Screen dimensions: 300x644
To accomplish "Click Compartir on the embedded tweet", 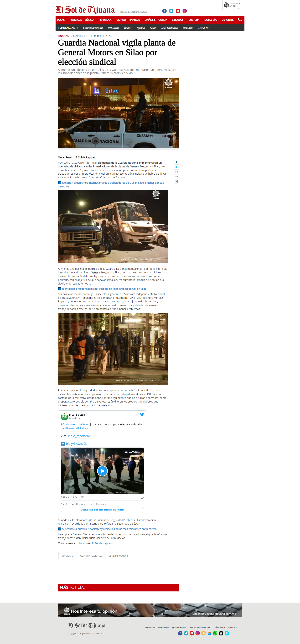I will pos(99,504).
